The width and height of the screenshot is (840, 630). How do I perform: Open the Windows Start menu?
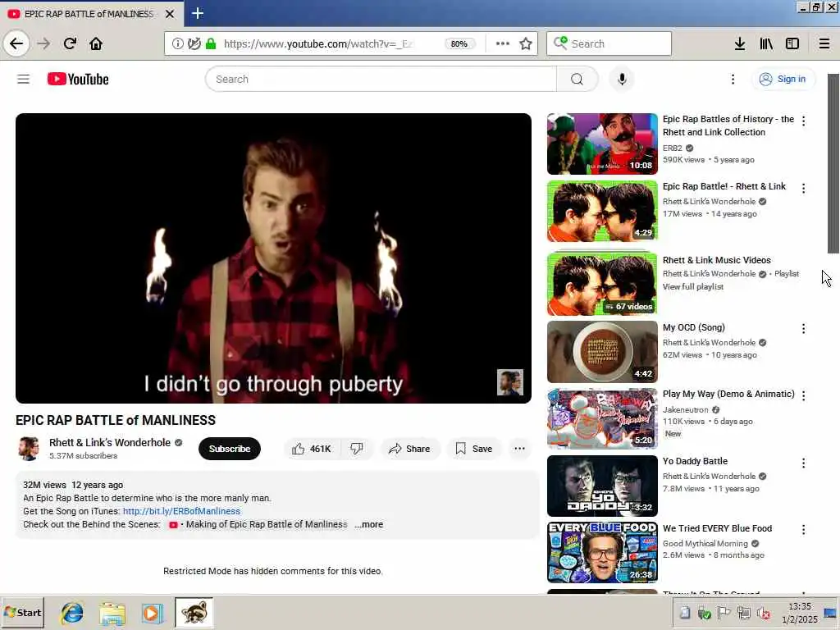click(x=22, y=612)
